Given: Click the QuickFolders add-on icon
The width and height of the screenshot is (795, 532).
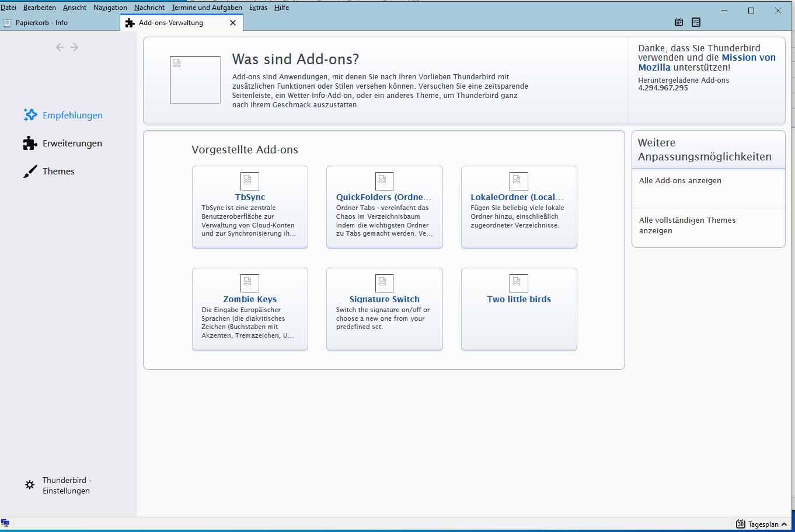Looking at the screenshot, I should 384,181.
